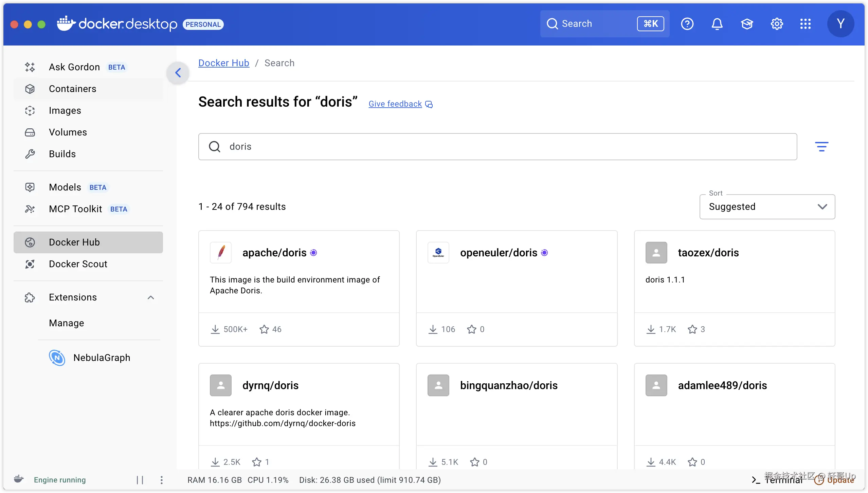Open the apps grid icon in header
Screen dimensions: 868x493
(x=805, y=24)
